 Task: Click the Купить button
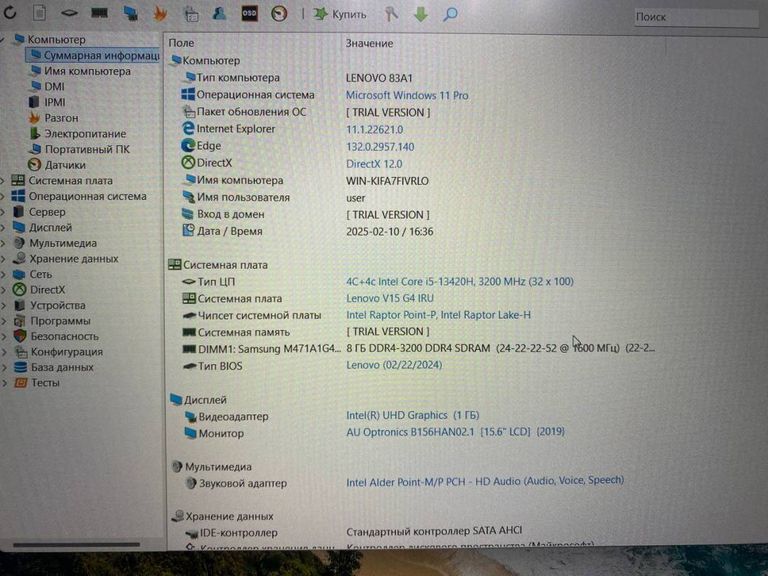tap(340, 14)
